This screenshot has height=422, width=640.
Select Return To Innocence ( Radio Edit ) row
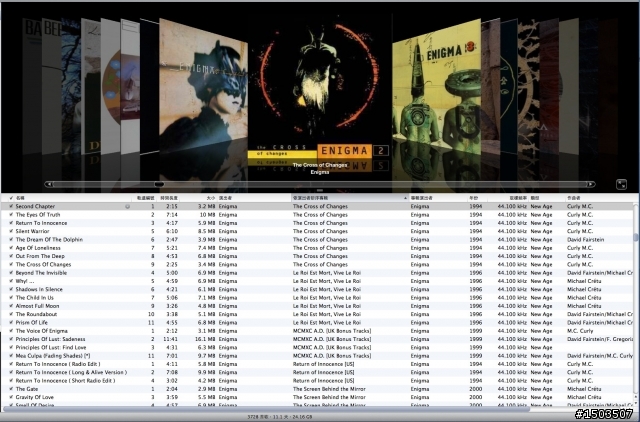(317, 364)
